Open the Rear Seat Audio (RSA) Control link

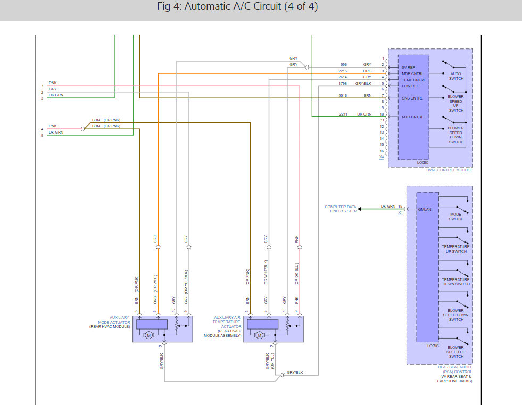tap(455, 369)
